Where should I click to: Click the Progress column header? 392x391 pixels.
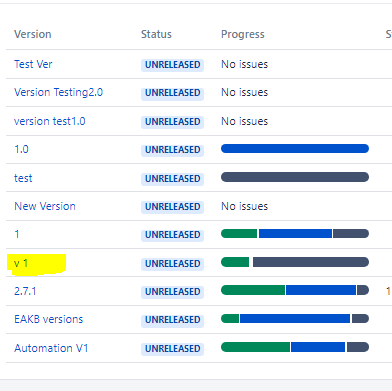[243, 34]
